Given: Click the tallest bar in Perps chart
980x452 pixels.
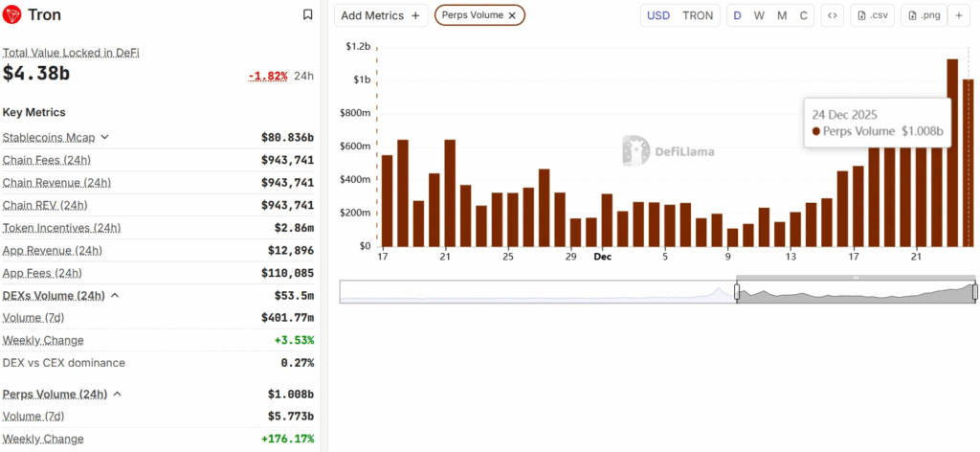Looking at the screenshot, I should [952, 153].
